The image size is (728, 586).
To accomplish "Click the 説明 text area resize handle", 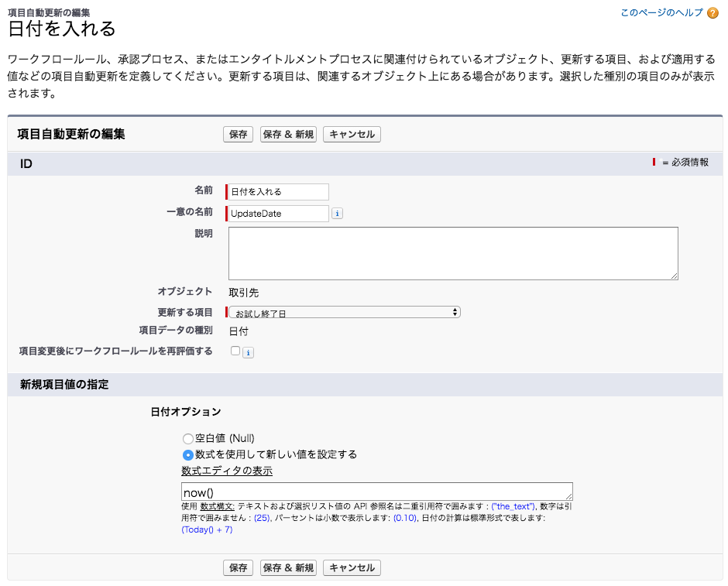I will point(674,276).
